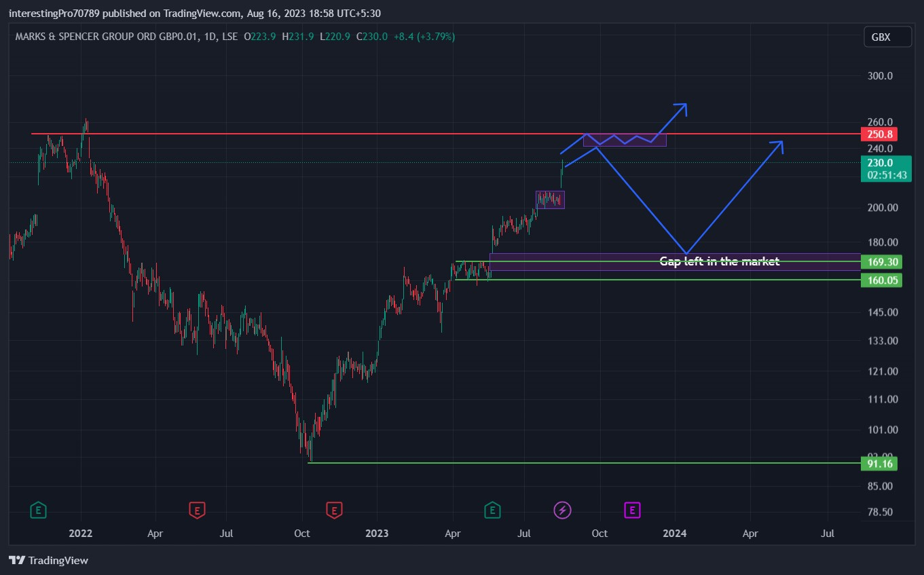Image resolution: width=924 pixels, height=575 pixels.
Task: Click the MARKS & SPENCER GROUP symbol title
Action: (x=106, y=37)
